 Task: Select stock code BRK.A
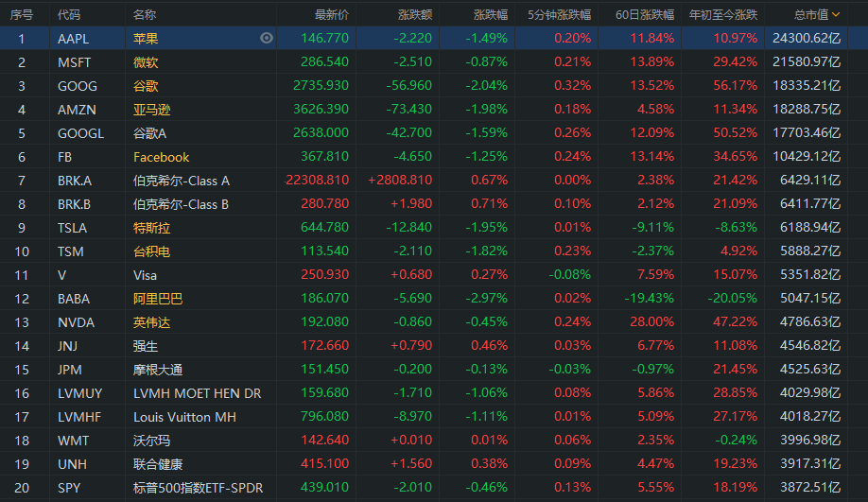coord(75,181)
